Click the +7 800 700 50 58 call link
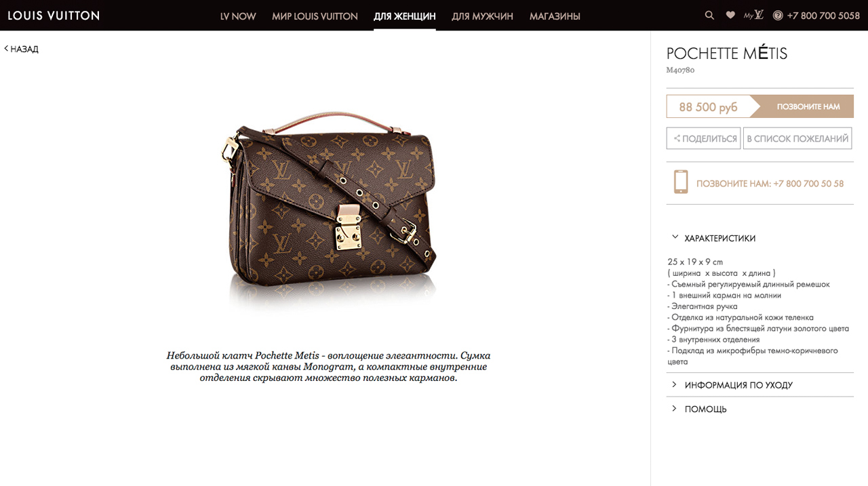Screen dimensions: 868x486 [770, 184]
